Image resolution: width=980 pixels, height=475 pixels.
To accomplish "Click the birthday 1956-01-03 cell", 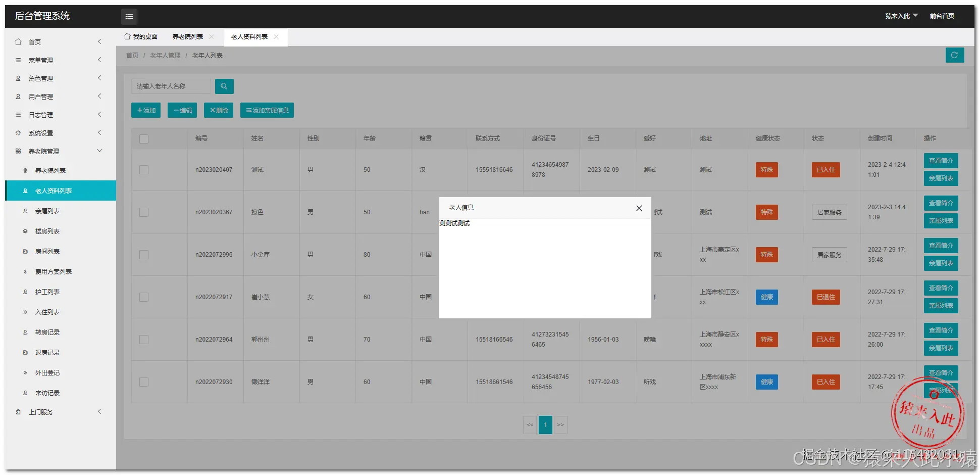I will [x=603, y=340].
